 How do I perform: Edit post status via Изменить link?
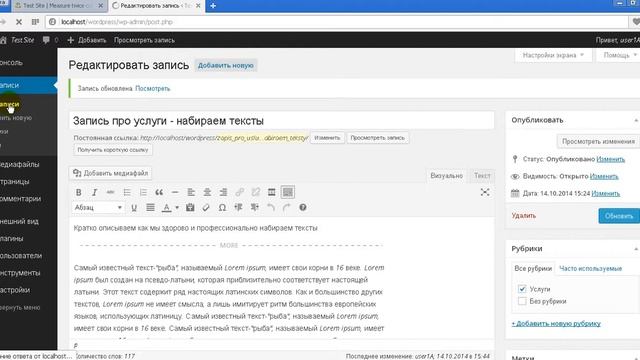point(611,159)
